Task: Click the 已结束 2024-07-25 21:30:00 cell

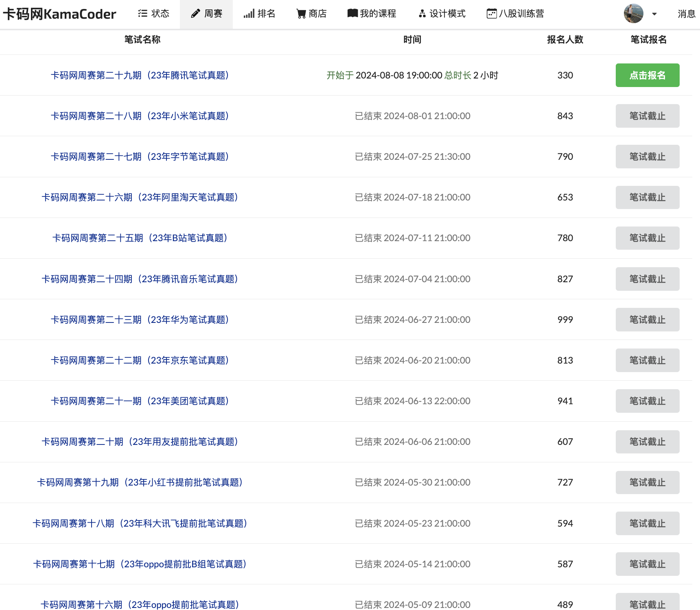Action: [x=412, y=157]
